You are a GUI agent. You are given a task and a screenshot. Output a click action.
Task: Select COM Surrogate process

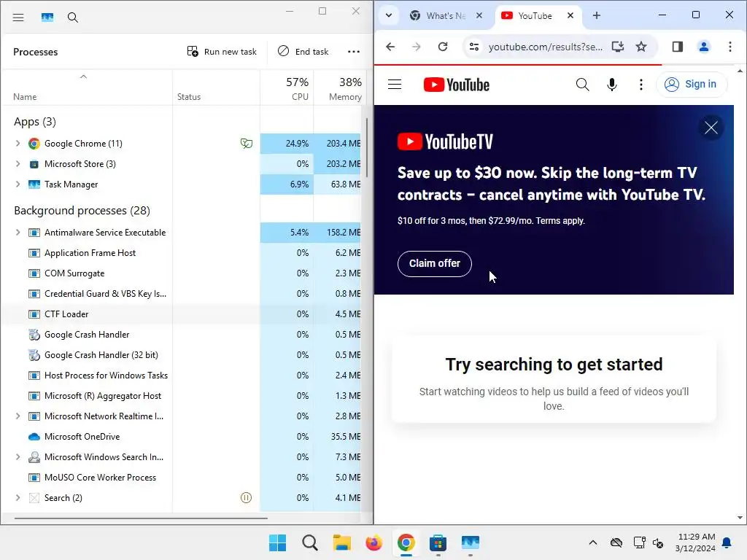point(74,273)
